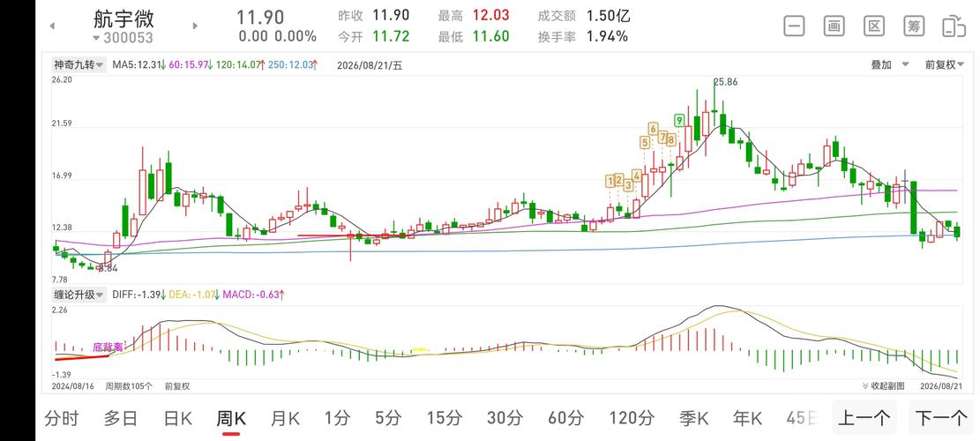Switch to 15分 chart period
980x441 pixels.
444,419
